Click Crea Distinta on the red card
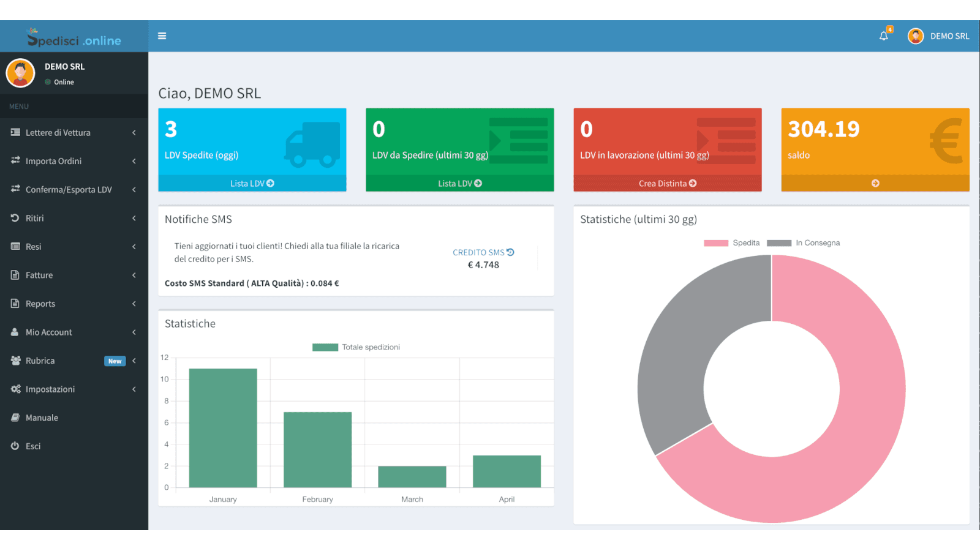The width and height of the screenshot is (980, 551). 667,182
